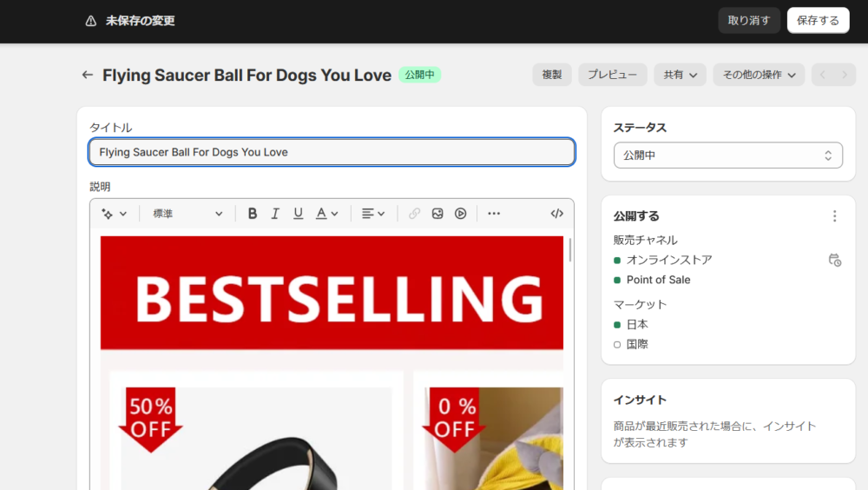Image resolution: width=868 pixels, height=490 pixels.
Task: Click the insert image icon
Action: point(437,214)
